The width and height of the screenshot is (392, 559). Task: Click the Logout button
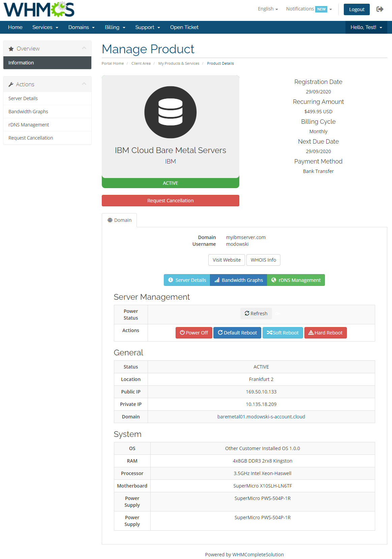coord(357,9)
